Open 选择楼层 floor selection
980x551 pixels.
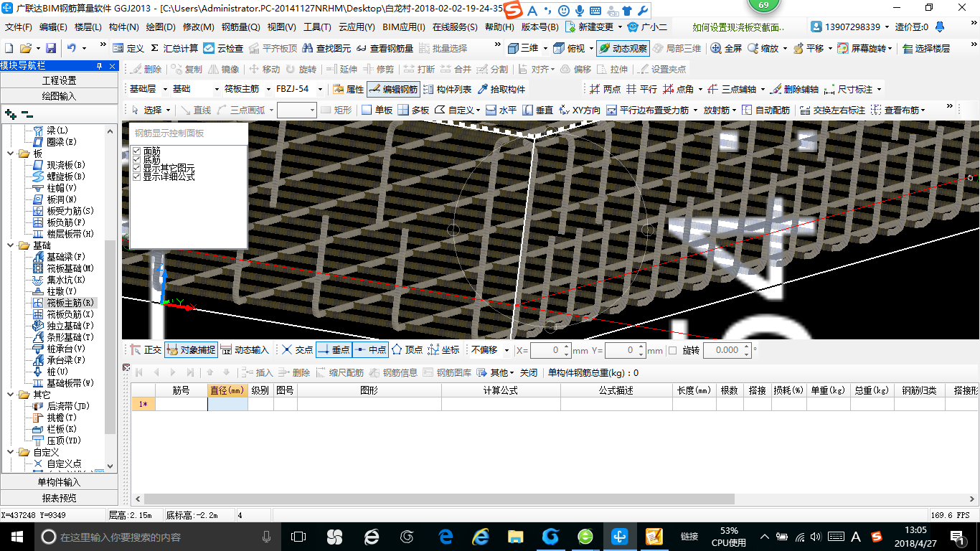point(926,48)
